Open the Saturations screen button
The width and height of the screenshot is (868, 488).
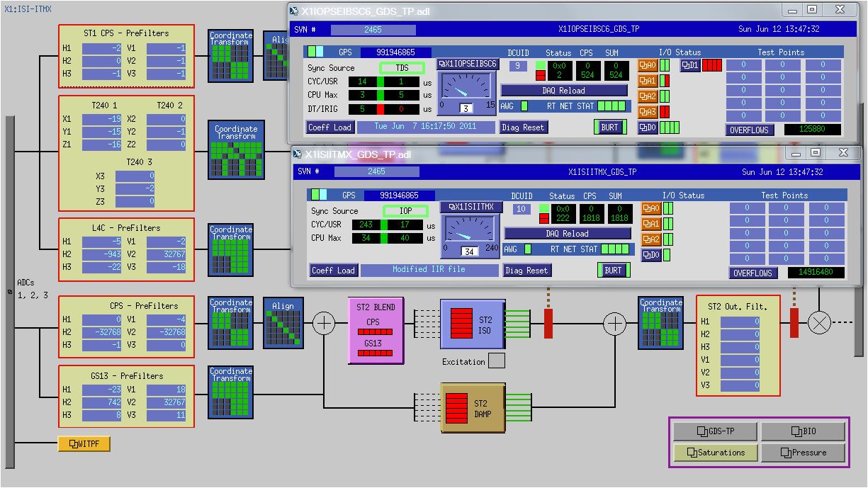click(716, 453)
